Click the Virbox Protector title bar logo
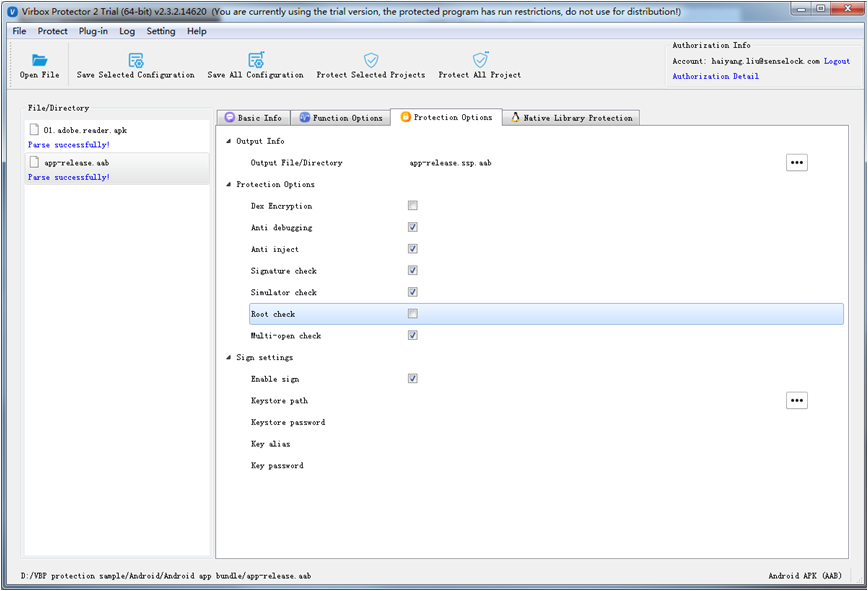This screenshot has height=591, width=868. pyautogui.click(x=13, y=12)
